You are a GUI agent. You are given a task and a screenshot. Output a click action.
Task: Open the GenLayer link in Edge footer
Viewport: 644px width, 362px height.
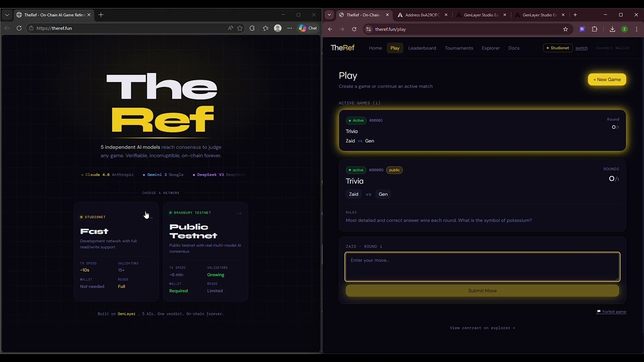pos(126,314)
